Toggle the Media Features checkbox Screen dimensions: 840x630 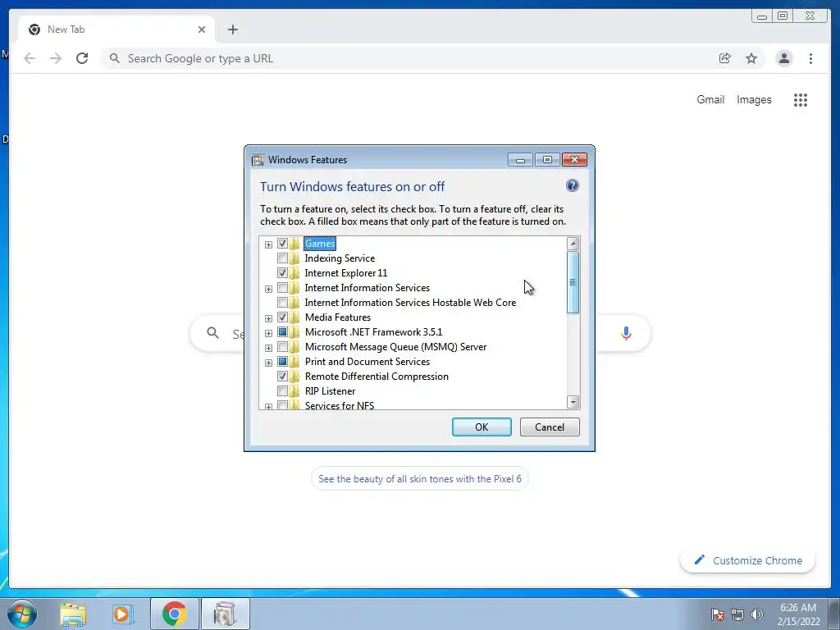tap(282, 317)
